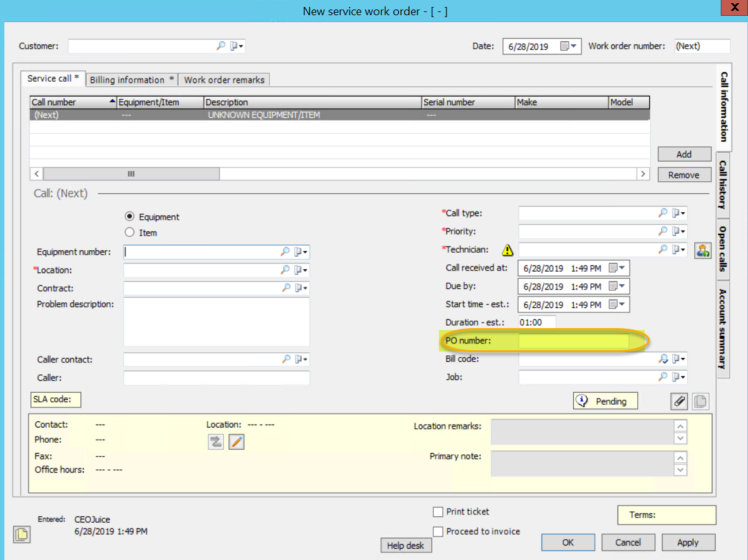Click the Apply button
Image resolution: width=748 pixels, height=560 pixels.
[x=688, y=542]
